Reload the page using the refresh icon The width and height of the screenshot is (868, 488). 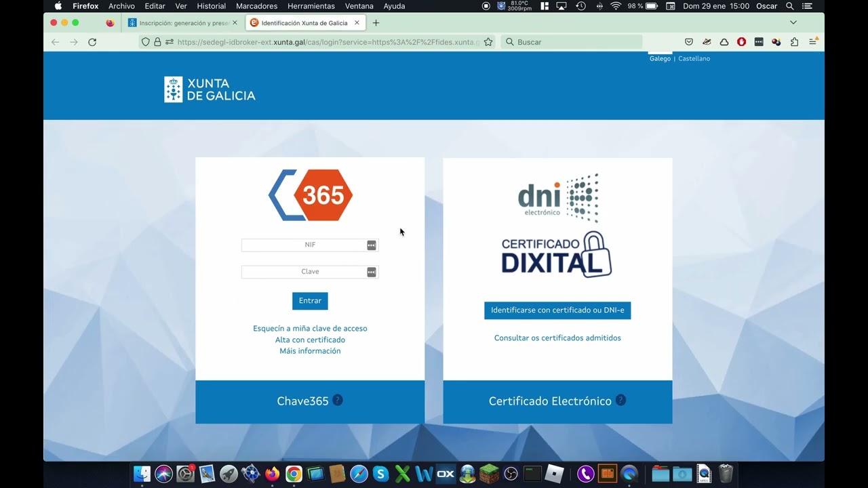click(x=92, y=42)
